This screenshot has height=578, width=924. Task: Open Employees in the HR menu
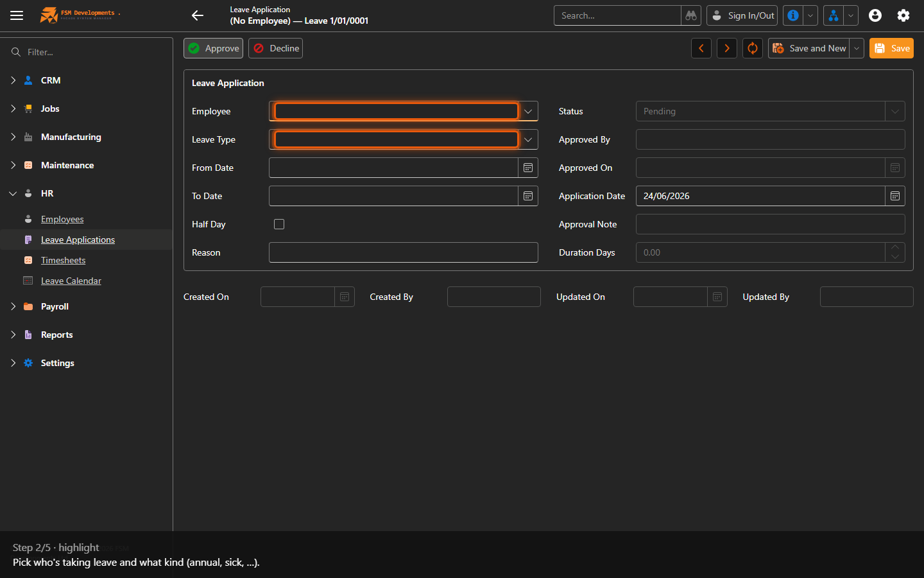(62, 219)
